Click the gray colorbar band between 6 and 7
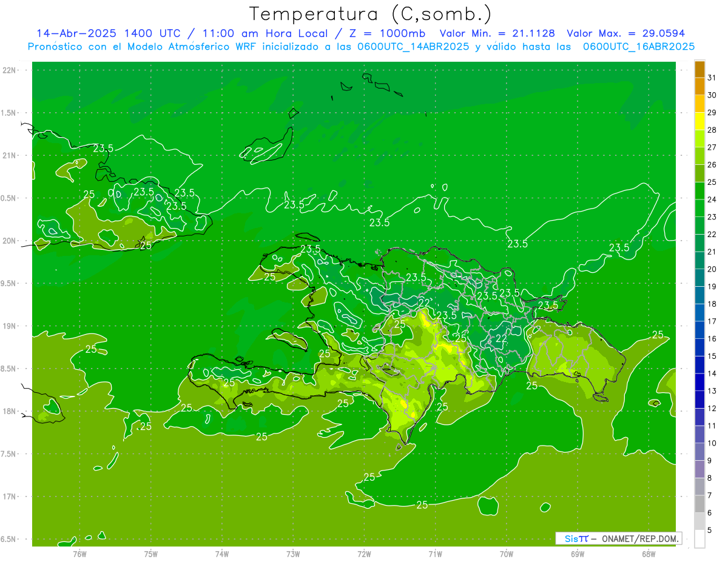 click(699, 504)
